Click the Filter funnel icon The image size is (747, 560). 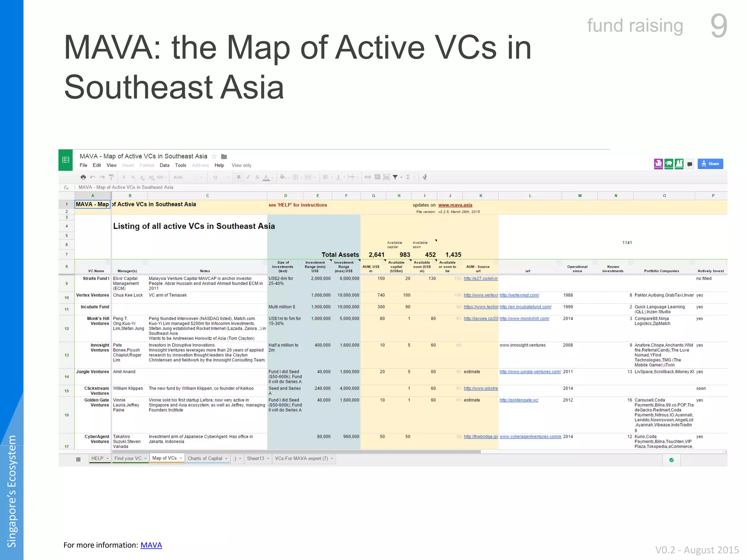click(x=395, y=177)
